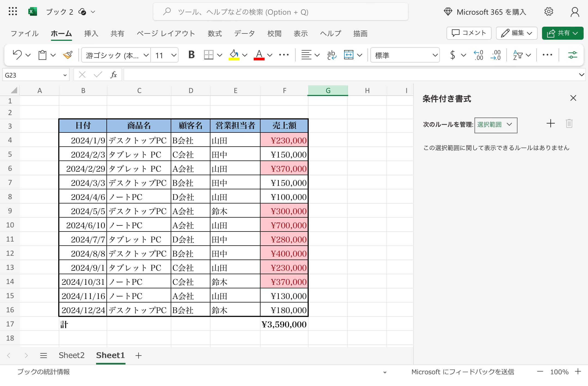The width and height of the screenshot is (588, 386).
Task: Decrease decimal places
Action: (495, 55)
